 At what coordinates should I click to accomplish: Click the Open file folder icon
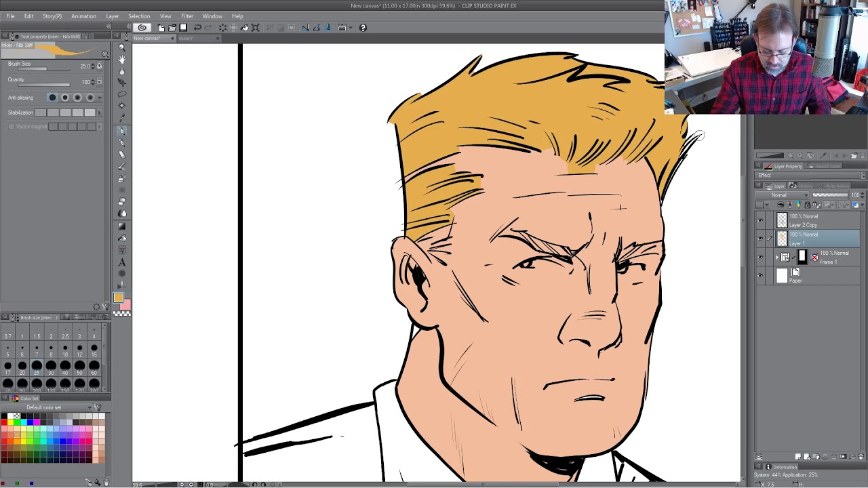click(x=172, y=28)
